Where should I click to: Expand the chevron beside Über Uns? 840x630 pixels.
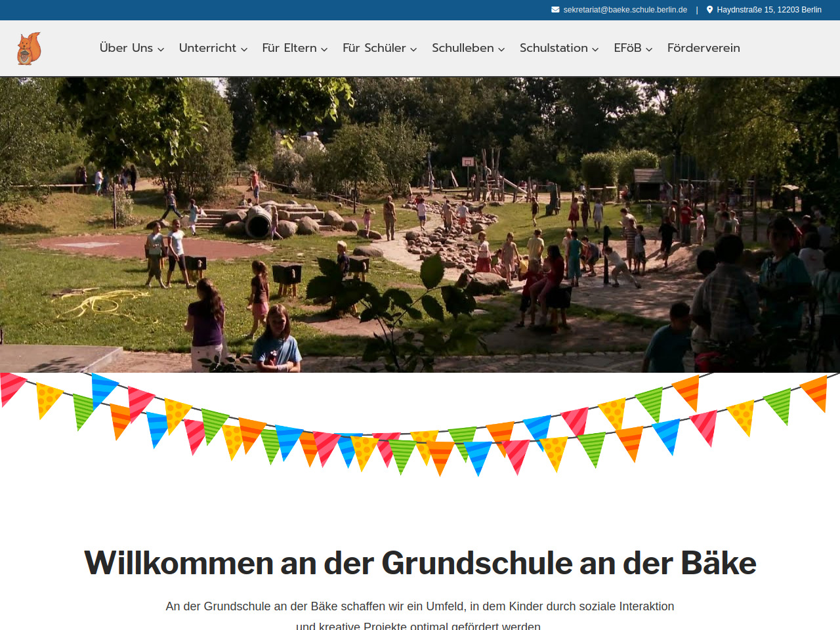[x=161, y=49]
